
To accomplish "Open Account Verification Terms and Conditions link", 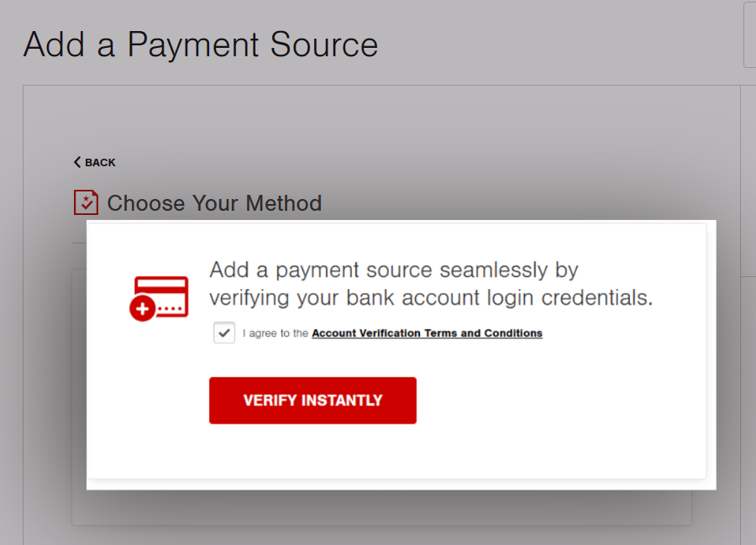I will coord(427,333).
